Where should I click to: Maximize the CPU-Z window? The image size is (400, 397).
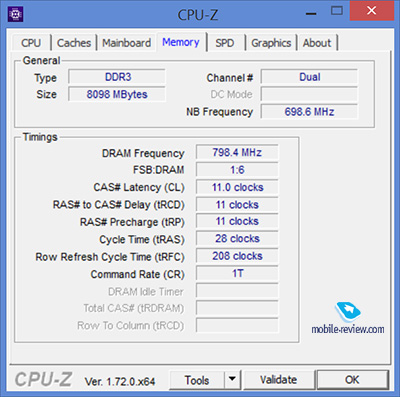click(x=337, y=11)
